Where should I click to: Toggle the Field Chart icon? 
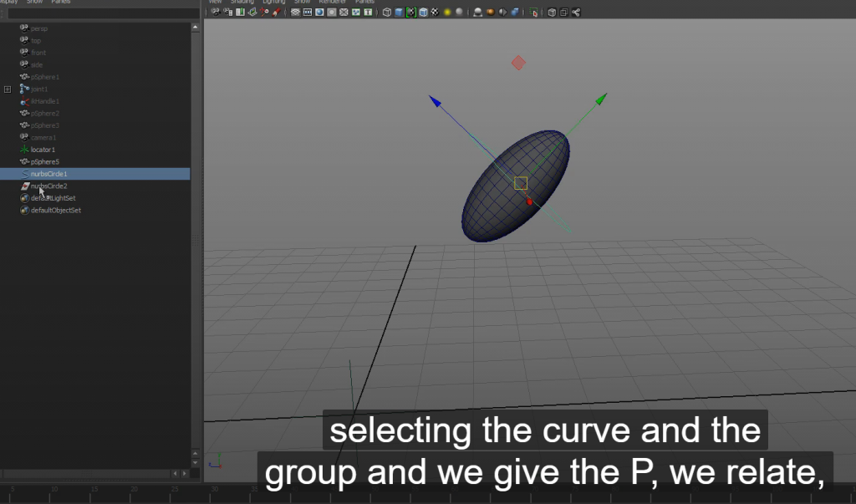coord(344,12)
